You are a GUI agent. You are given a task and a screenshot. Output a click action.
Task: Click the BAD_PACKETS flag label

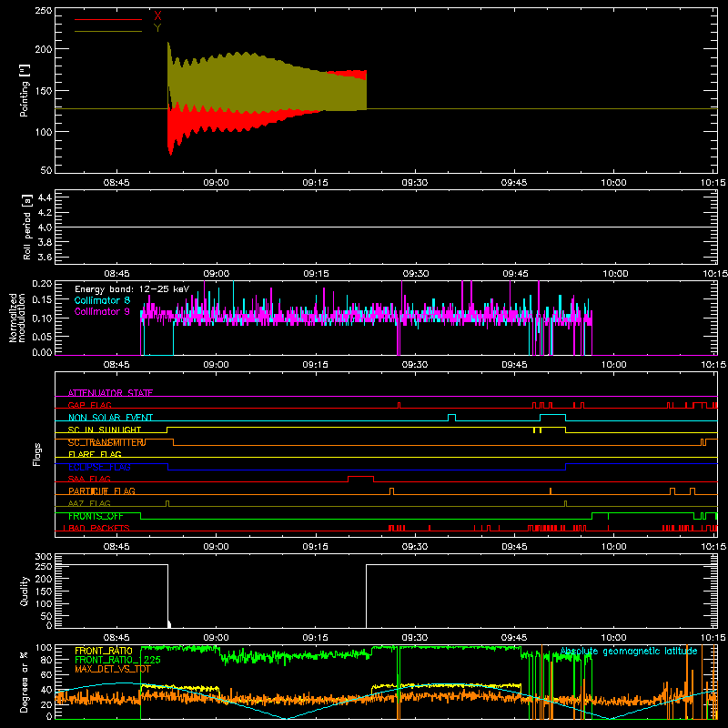99,528
